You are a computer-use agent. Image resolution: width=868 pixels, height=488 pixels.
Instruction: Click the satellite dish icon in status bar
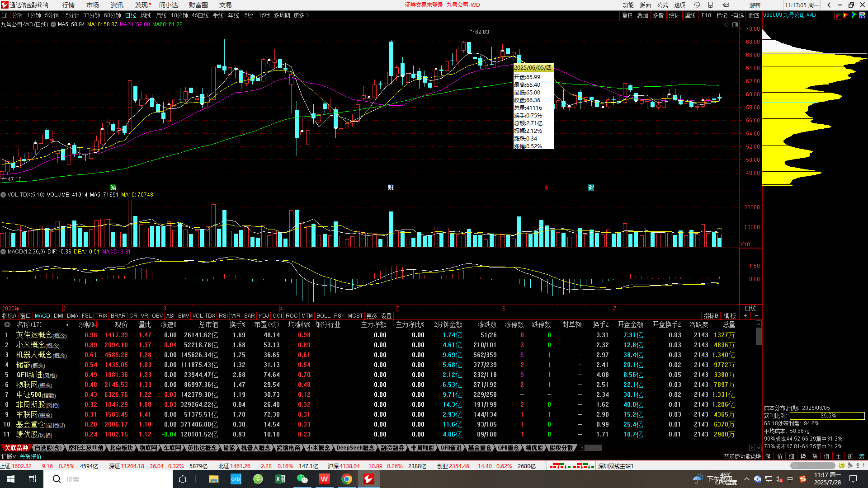[x=850, y=465]
